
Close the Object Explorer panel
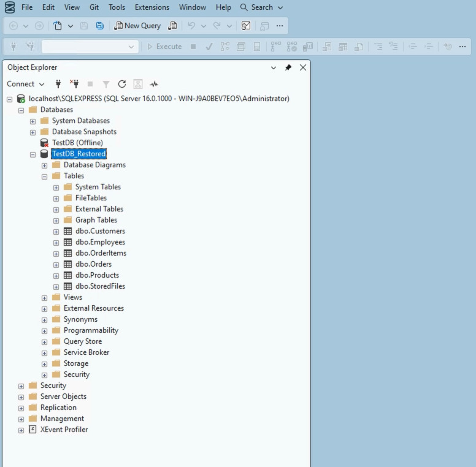[303, 67]
